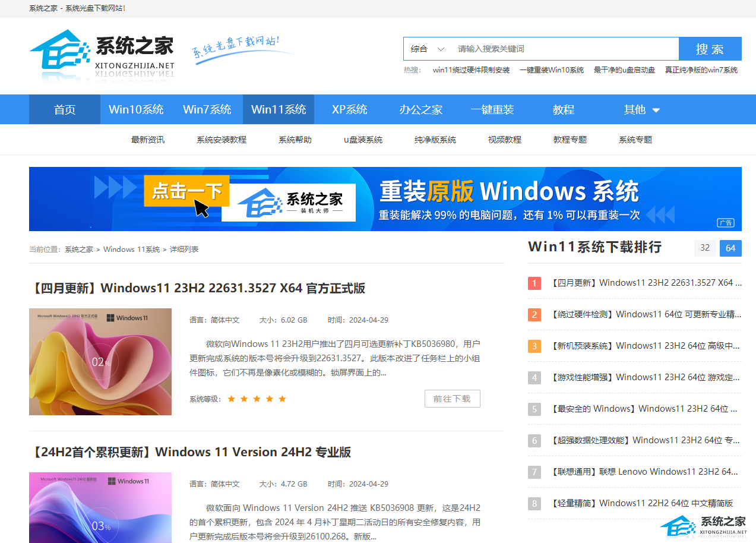Open the XP系统 navigation item

click(350, 109)
